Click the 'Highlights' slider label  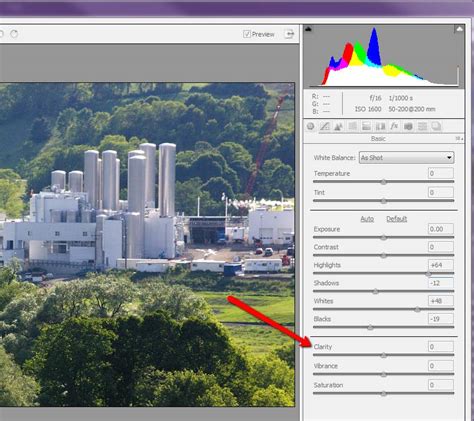[x=327, y=265]
